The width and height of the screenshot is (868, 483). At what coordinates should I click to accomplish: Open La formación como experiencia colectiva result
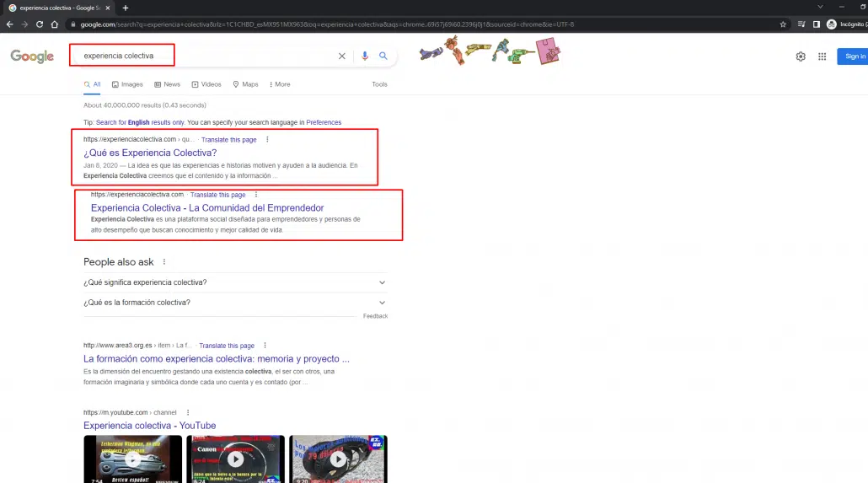click(x=217, y=359)
